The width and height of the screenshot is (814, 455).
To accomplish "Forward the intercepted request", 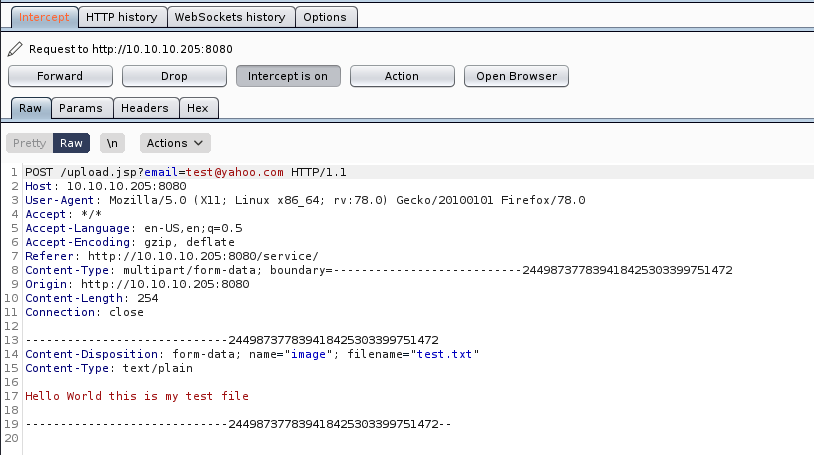I will pos(60,76).
